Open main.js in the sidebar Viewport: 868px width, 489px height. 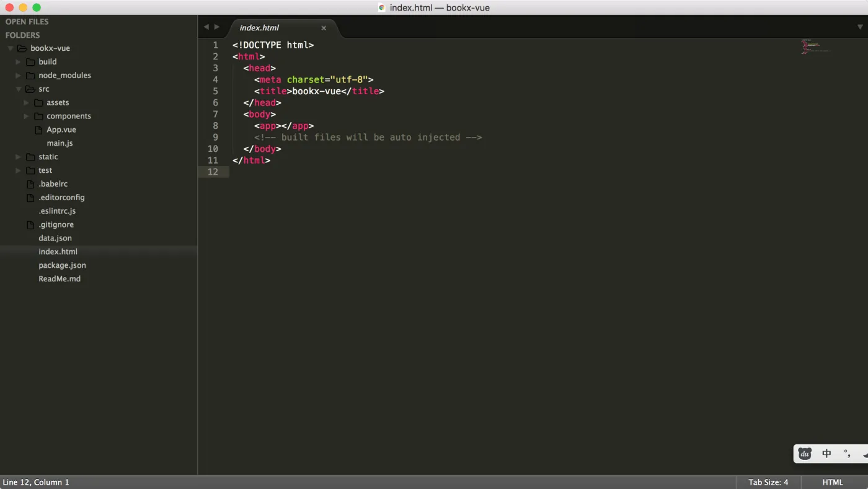60,143
